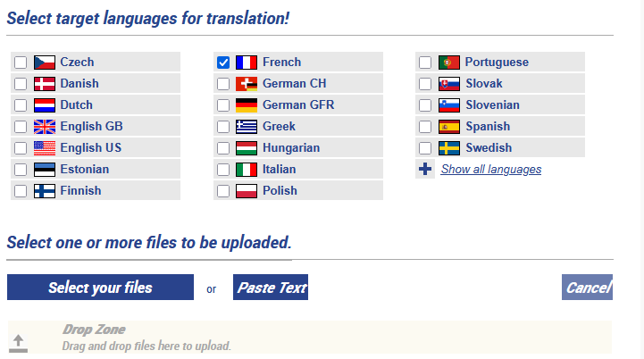Screen dimensions: 644x359
Task: Click the Paste Text button
Action: point(271,288)
